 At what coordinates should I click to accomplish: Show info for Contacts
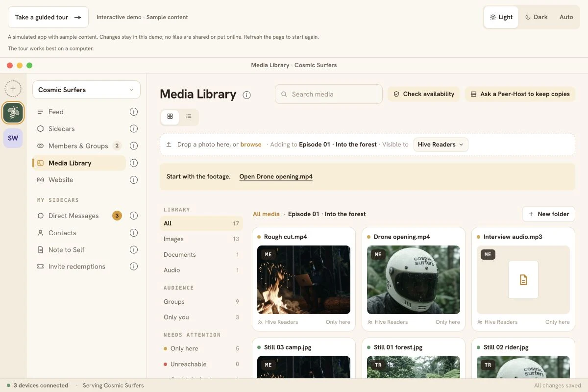coord(133,233)
